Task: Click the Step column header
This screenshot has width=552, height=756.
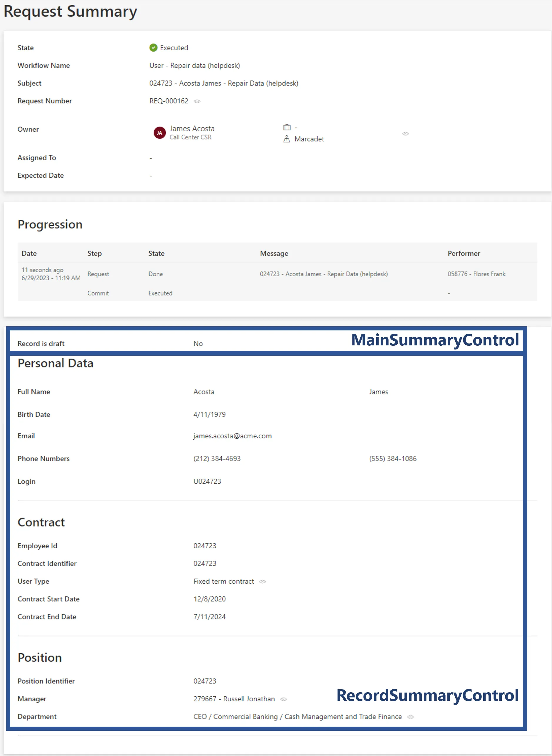Action: [95, 253]
